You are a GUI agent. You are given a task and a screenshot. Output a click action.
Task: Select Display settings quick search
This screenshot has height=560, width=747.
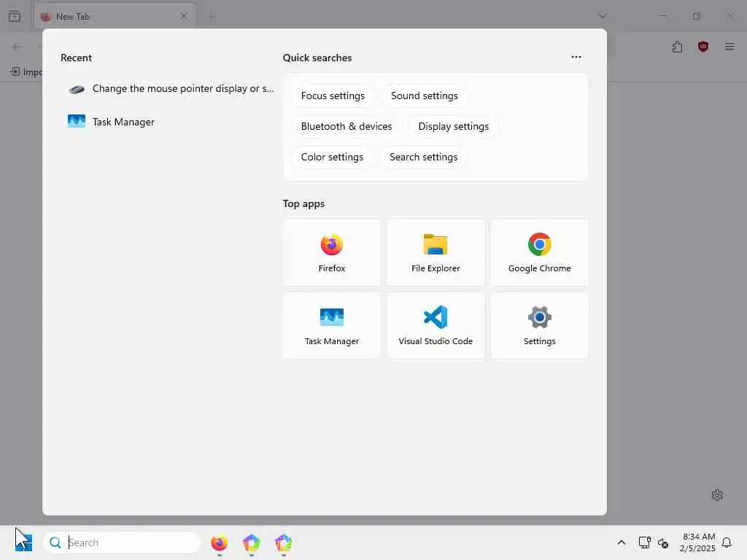pyautogui.click(x=453, y=126)
